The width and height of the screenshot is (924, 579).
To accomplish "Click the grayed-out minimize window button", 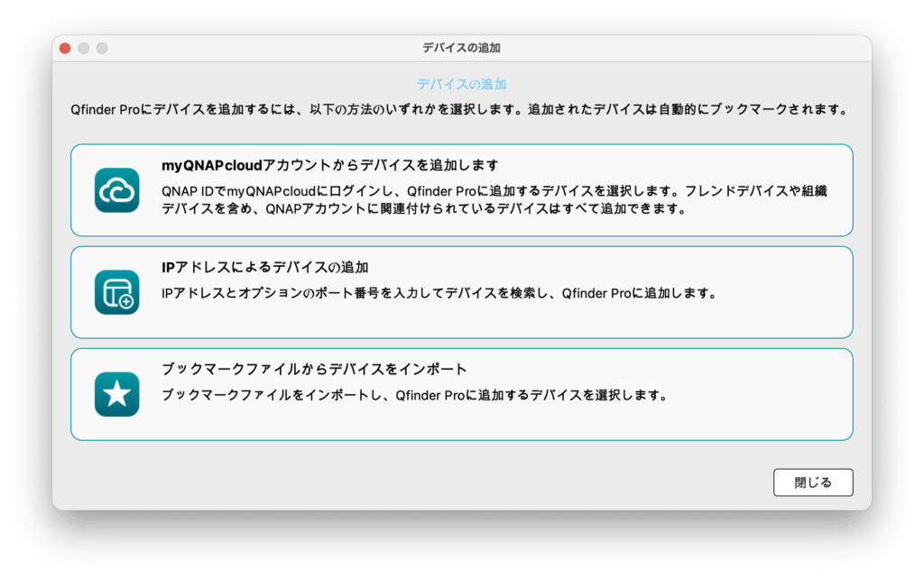I will [x=83, y=48].
